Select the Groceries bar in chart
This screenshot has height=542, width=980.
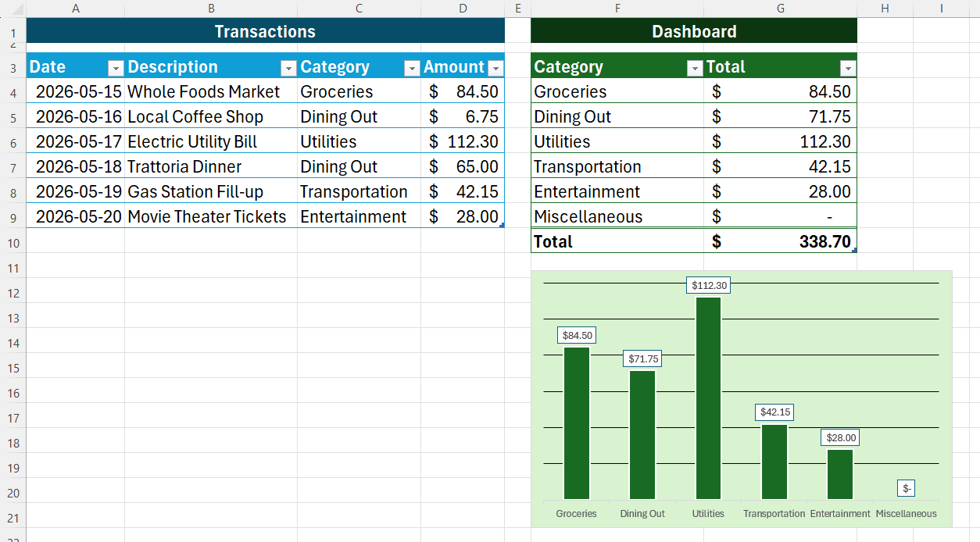(577, 423)
